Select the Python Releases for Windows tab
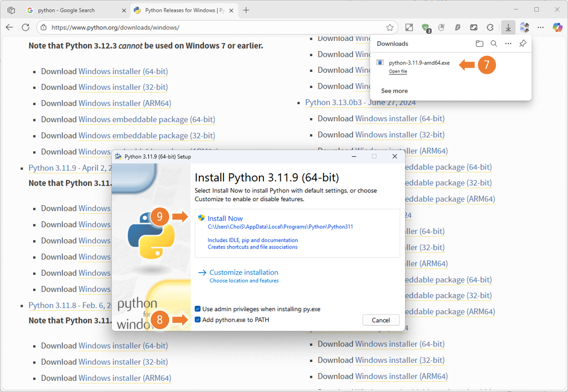The height and width of the screenshot is (392, 568). (x=185, y=10)
